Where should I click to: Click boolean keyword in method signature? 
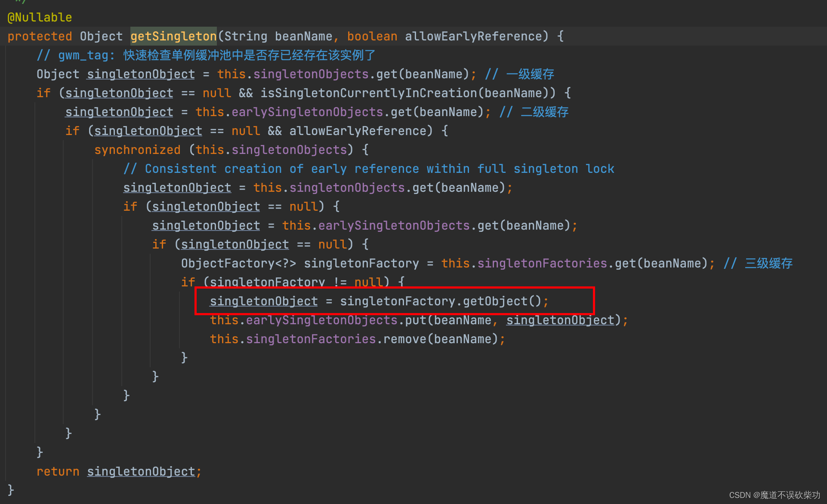[372, 36]
